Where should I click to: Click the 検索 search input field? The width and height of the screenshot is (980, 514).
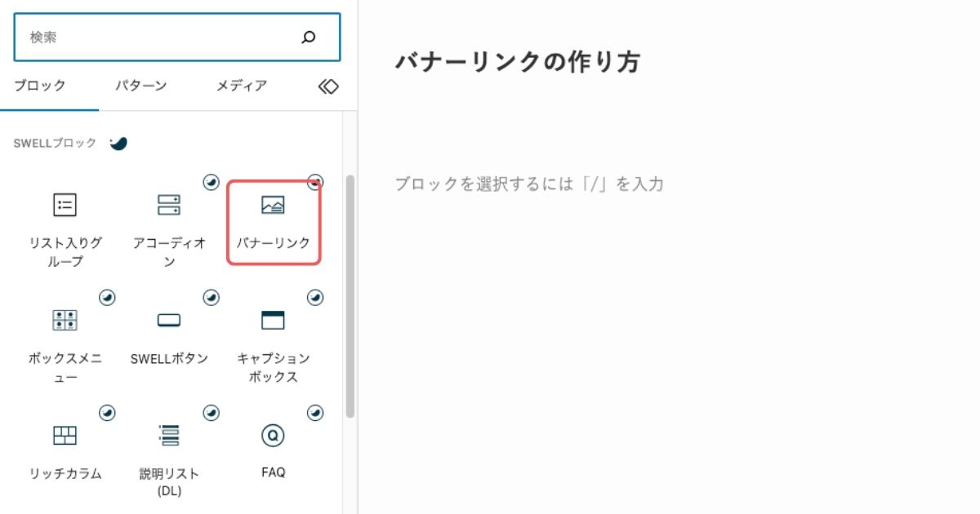point(147,37)
